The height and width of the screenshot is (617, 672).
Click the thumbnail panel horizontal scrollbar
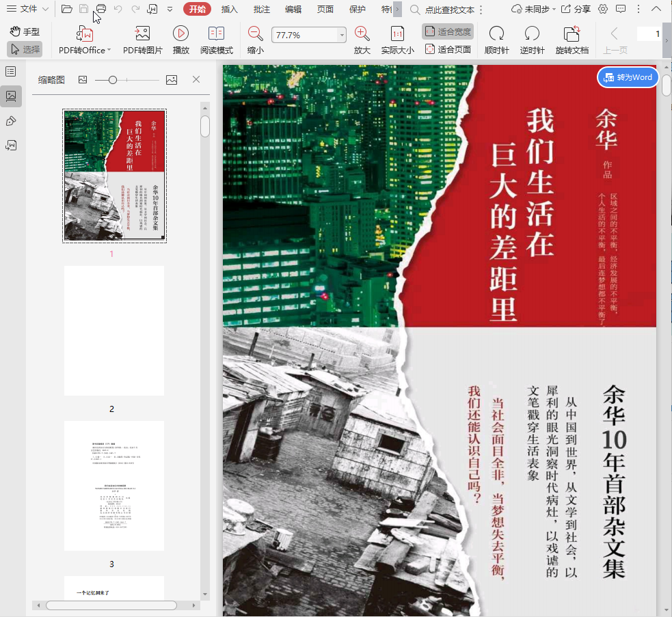tap(111, 605)
